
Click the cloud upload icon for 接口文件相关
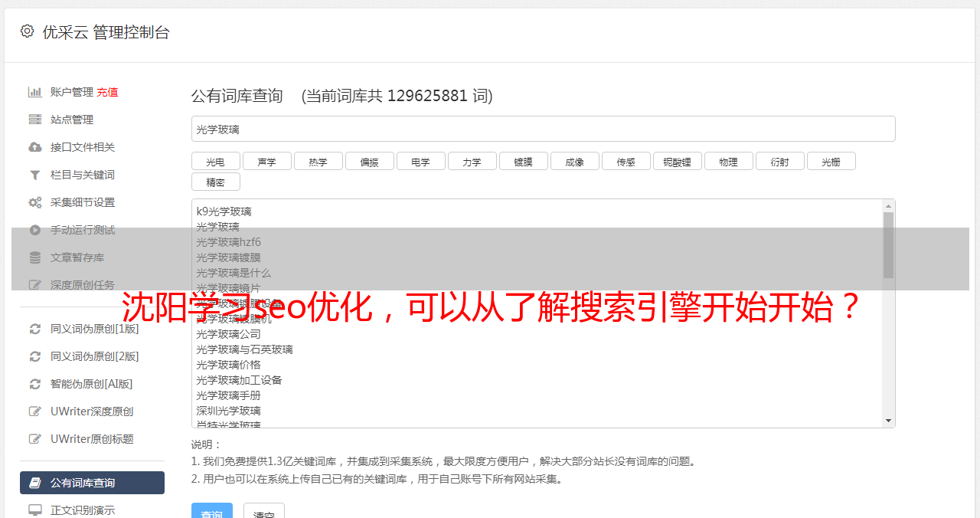[35, 147]
